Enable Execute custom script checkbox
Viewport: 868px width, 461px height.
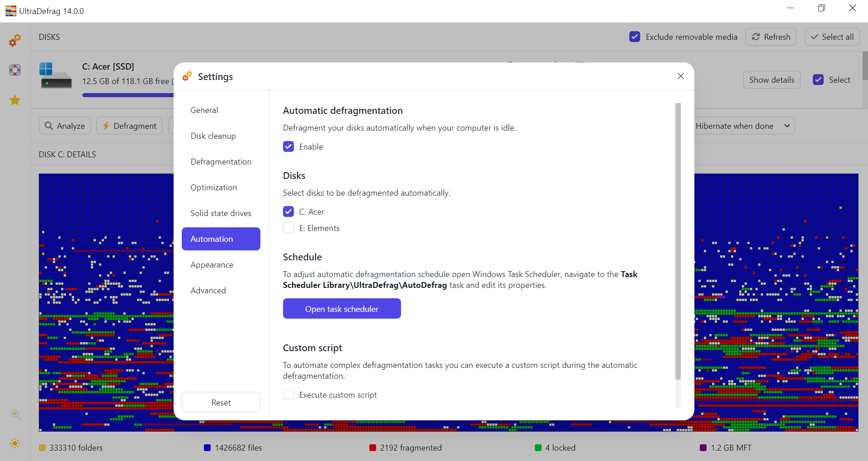pos(288,395)
